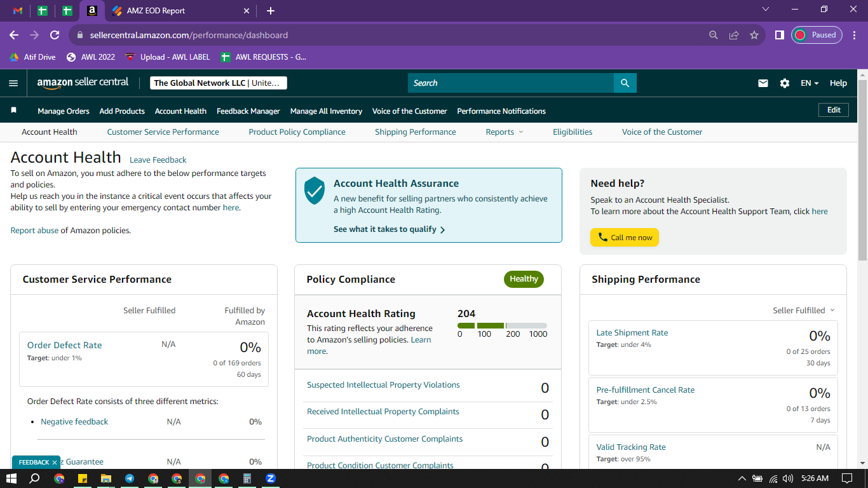Open Calculator from the taskbar
The height and width of the screenshot is (488, 868).
(x=247, y=478)
